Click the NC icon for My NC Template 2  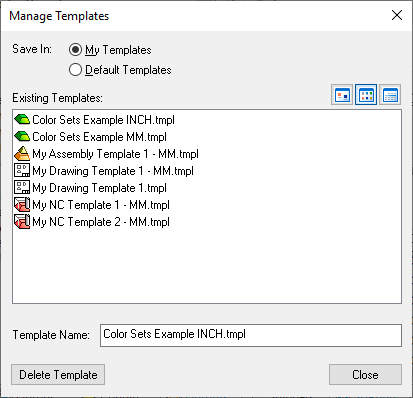click(x=22, y=221)
